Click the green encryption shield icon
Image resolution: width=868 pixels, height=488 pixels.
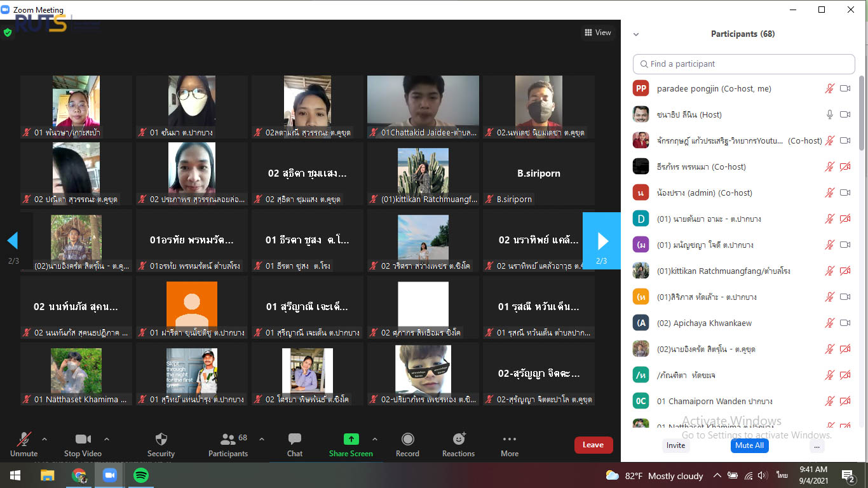coord(8,32)
